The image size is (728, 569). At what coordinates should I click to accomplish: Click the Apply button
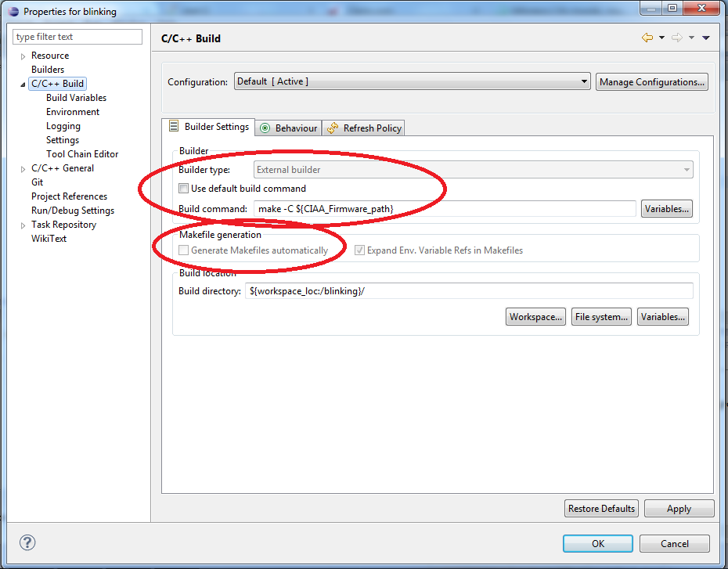tap(679, 509)
